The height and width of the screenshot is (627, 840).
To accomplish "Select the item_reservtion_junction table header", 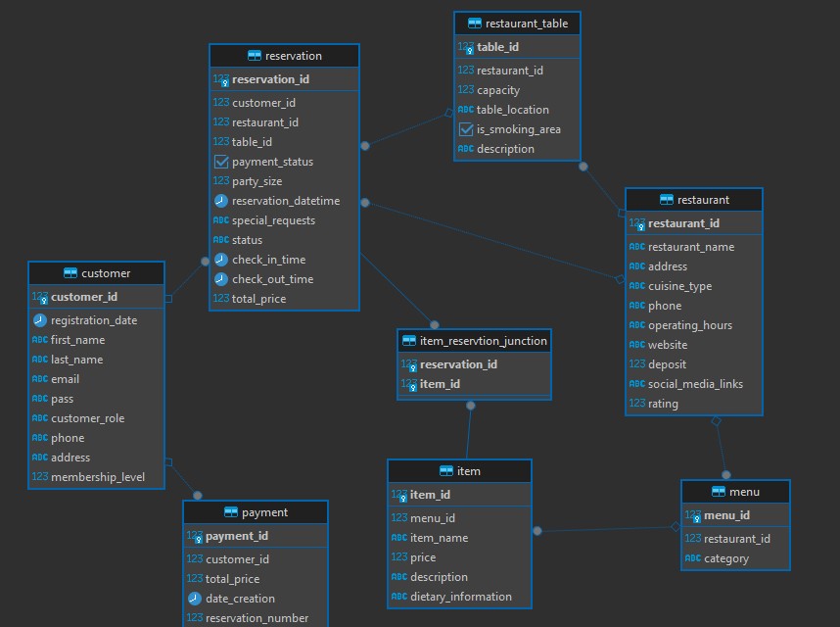I will click(x=474, y=341).
